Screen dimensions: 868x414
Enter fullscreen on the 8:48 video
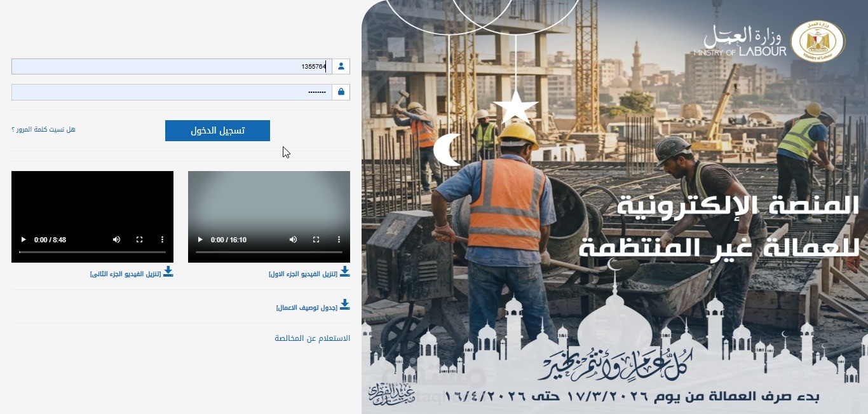tap(139, 240)
